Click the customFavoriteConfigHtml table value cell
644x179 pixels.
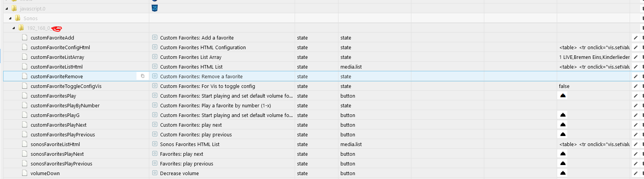(x=594, y=47)
